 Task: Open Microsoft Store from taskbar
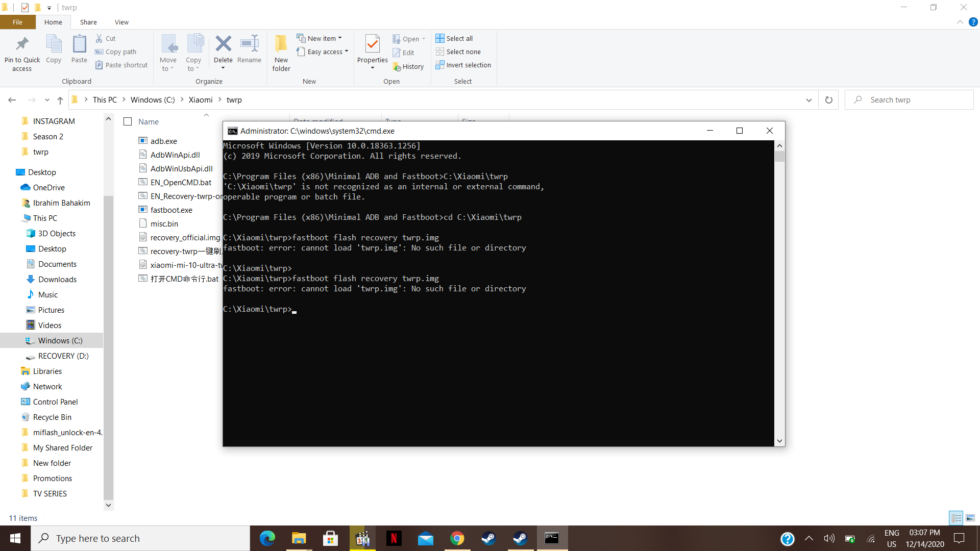(330, 538)
